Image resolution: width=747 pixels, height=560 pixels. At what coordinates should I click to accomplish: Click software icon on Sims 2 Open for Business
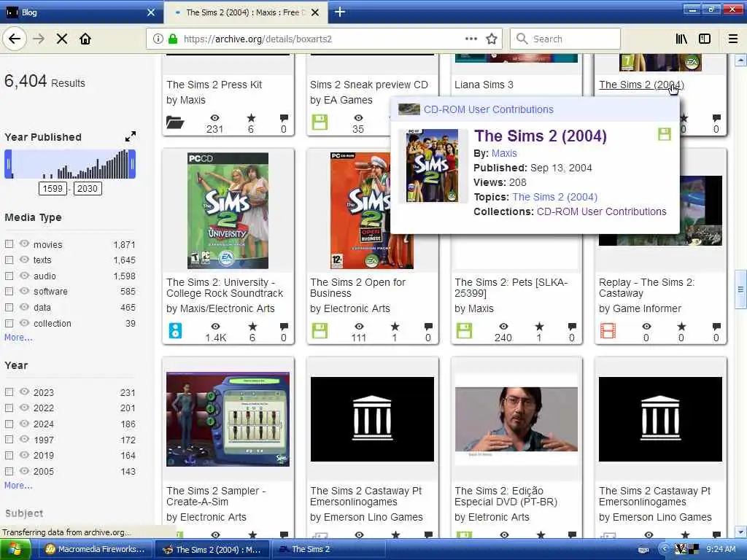(x=320, y=330)
